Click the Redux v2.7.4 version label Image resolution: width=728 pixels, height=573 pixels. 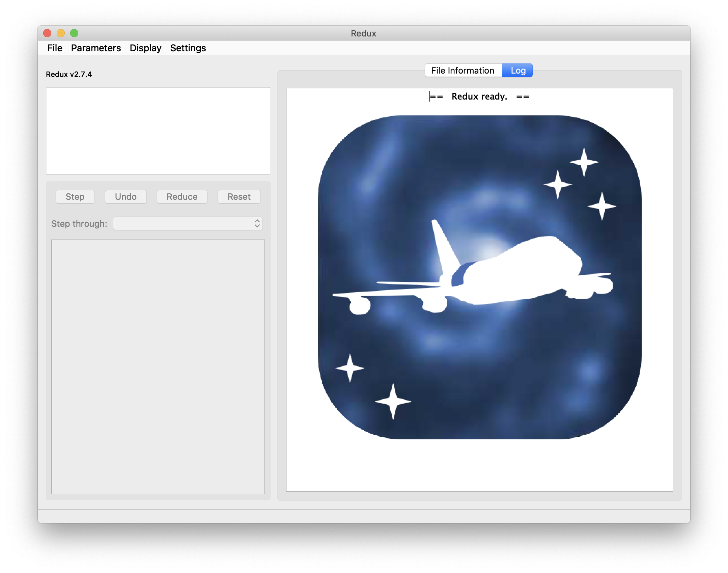pos(68,75)
